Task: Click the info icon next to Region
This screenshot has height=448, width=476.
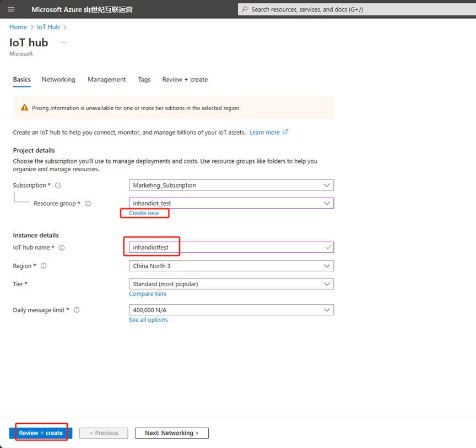Action: [44, 266]
